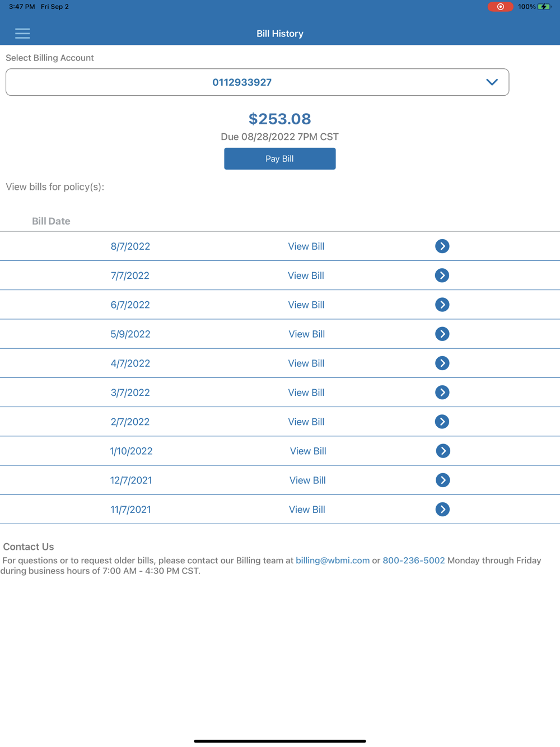Open the hamburger navigation menu

[22, 34]
